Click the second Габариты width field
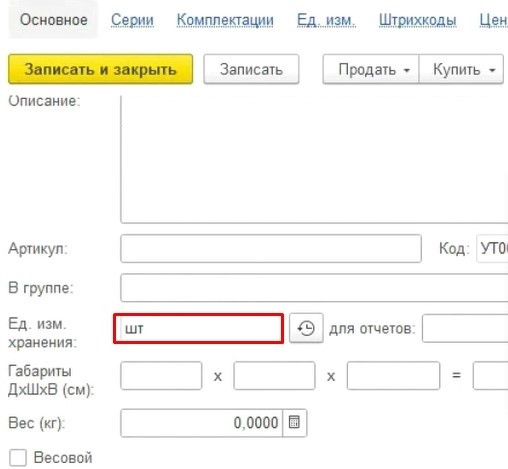Image resolution: width=508 pixels, height=469 pixels. click(x=274, y=376)
